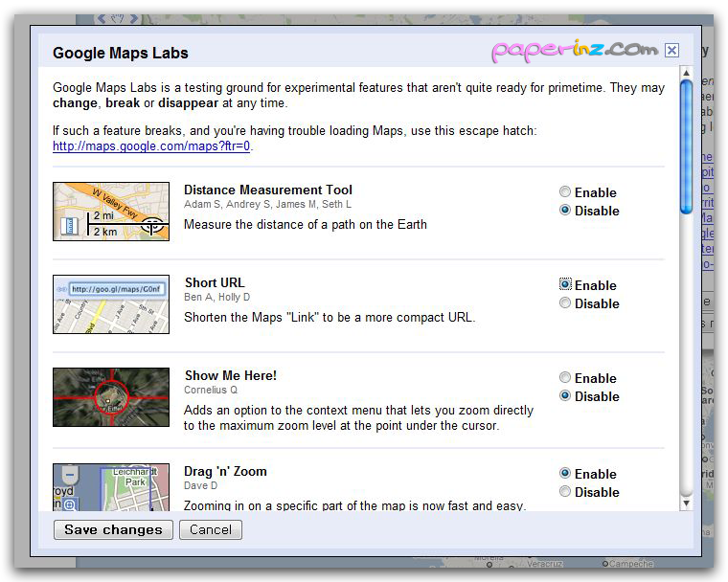The width and height of the screenshot is (728, 582).
Task: Open the maps.google.com escape hatch link
Action: coord(151,146)
